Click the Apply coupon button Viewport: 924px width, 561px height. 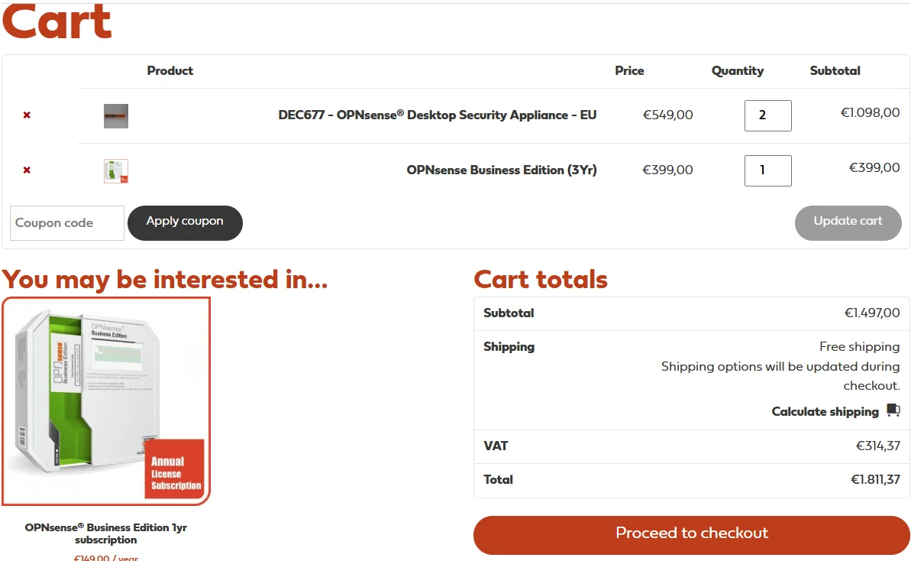[x=185, y=223]
